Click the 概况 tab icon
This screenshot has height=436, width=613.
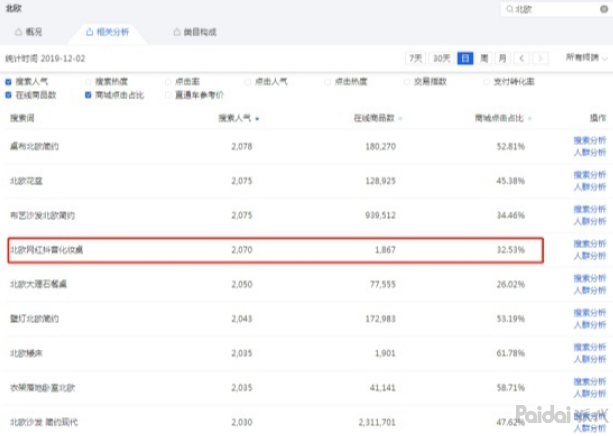pyautogui.click(x=18, y=32)
